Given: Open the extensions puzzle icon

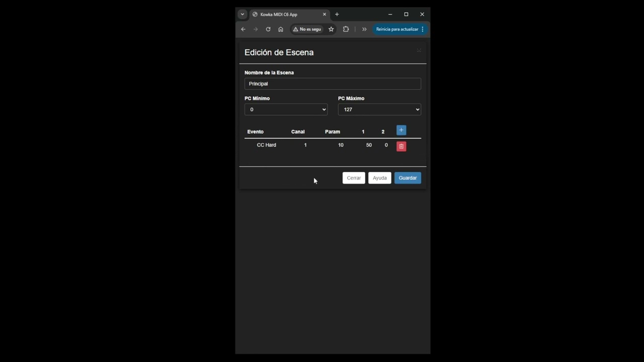Looking at the screenshot, I should coord(346,29).
